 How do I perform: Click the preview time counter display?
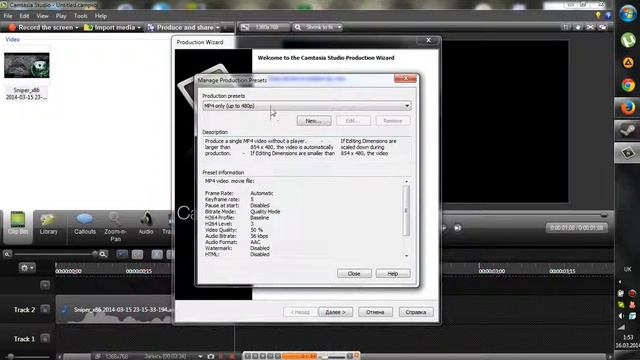pyautogui.click(x=576, y=228)
